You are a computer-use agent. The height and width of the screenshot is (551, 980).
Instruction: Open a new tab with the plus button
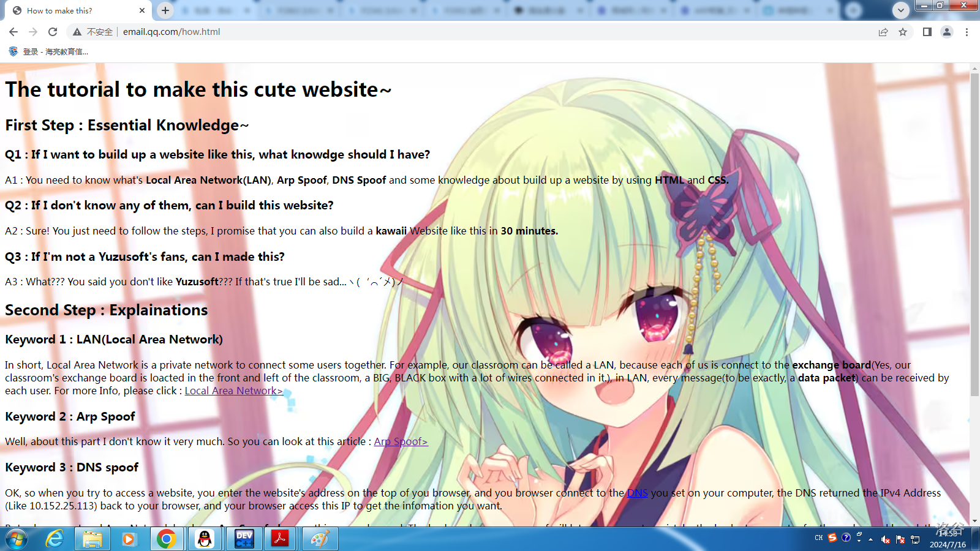[x=165, y=10]
